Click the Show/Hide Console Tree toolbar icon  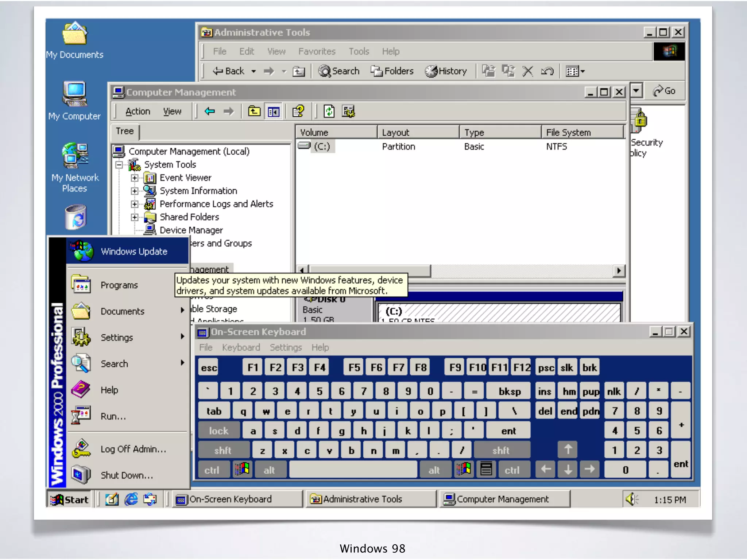tap(274, 112)
